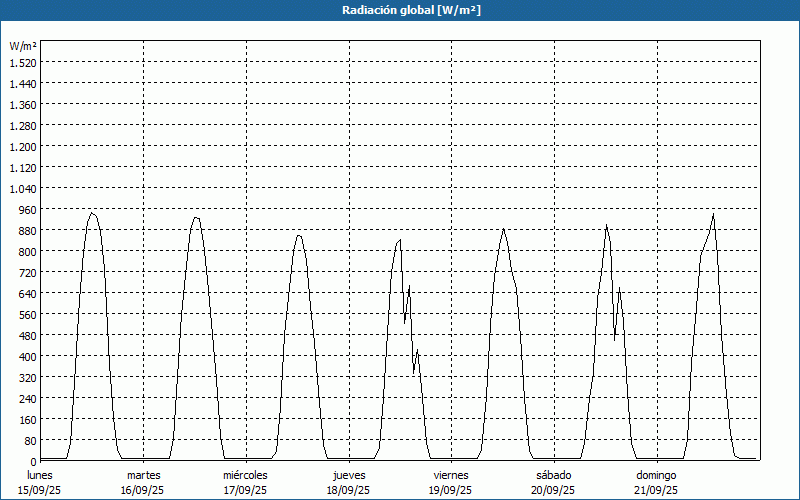Select the 960 y-axis value
800x500 pixels.
[28, 210]
